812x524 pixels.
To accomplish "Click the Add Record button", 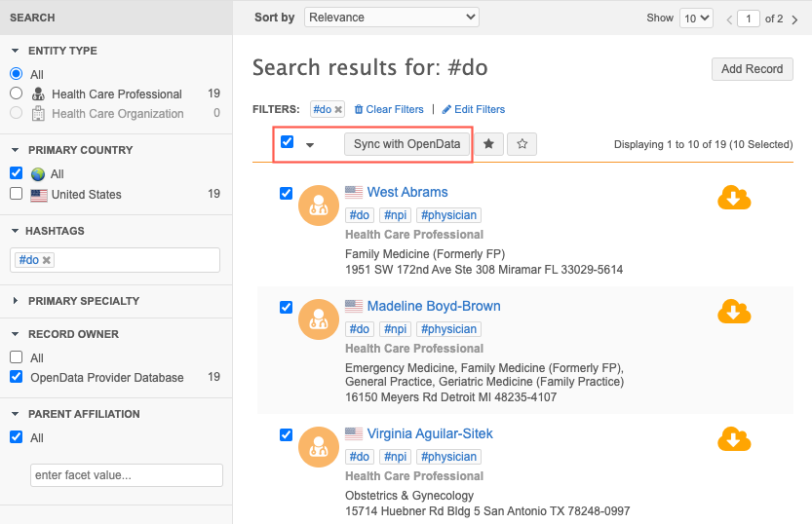I will (x=752, y=69).
